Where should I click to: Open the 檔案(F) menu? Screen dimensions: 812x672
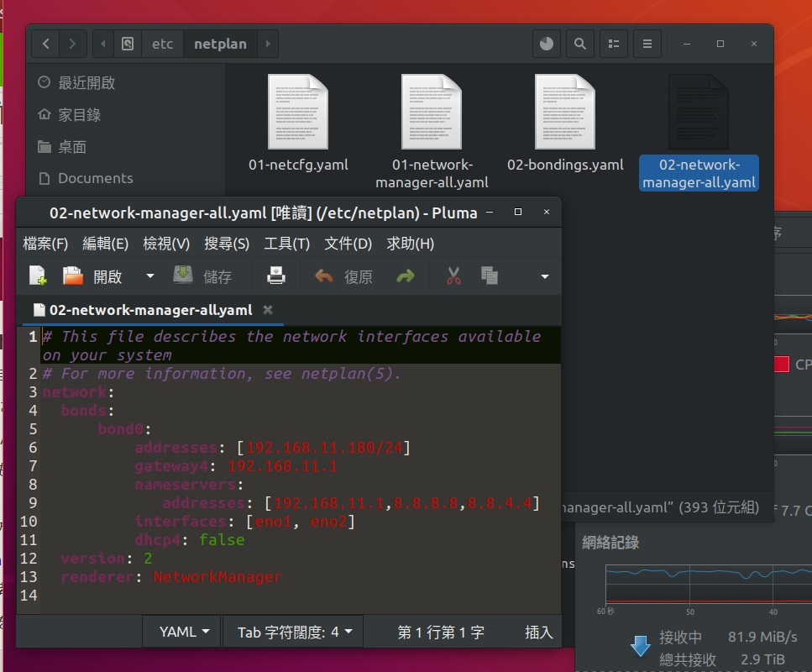click(x=45, y=244)
